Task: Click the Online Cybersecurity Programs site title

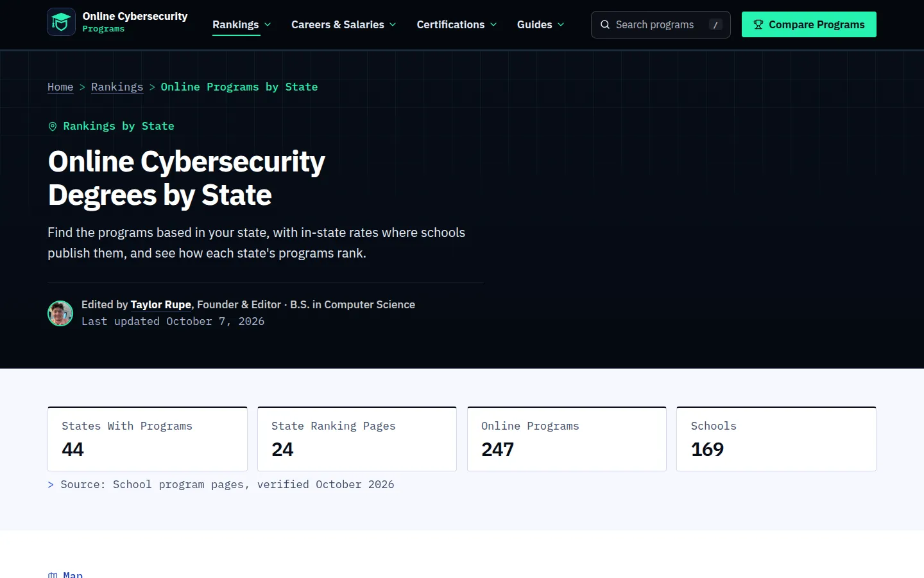Action: [135, 22]
